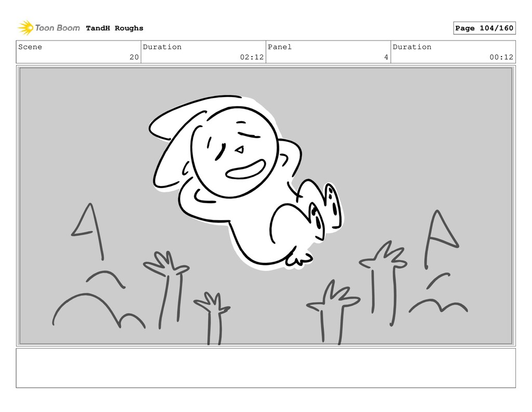Image resolution: width=532 pixels, height=412 pixels.
Task: Click the 'Panel' header label
Action: click(280, 47)
